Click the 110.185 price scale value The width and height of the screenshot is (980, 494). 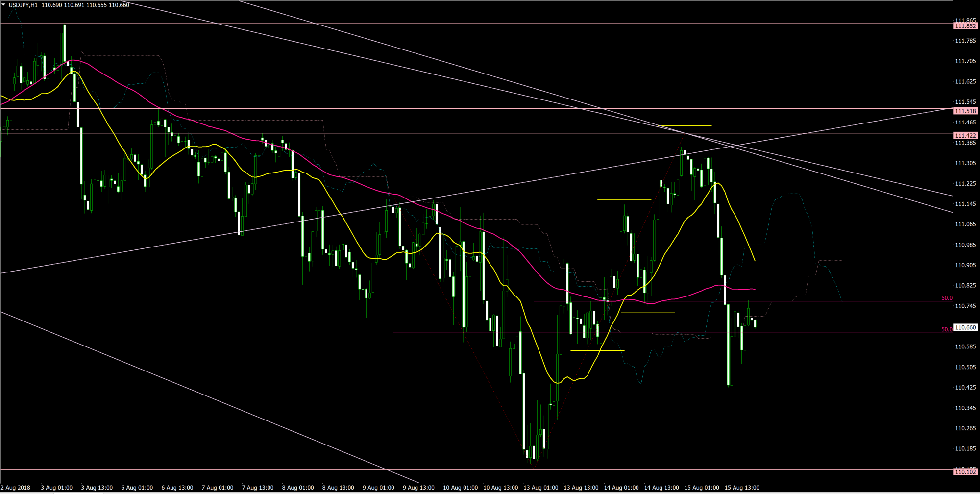pos(965,449)
